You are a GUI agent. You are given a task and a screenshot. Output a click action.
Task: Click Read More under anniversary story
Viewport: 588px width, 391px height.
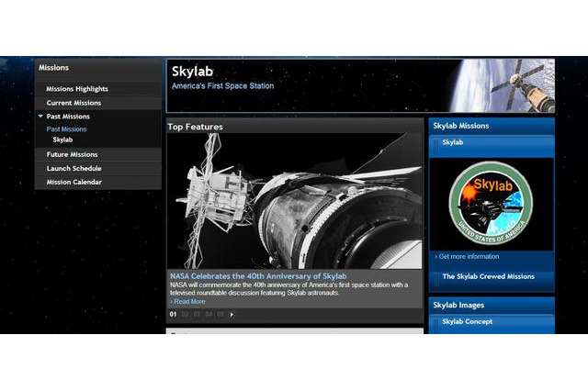pyautogui.click(x=187, y=301)
